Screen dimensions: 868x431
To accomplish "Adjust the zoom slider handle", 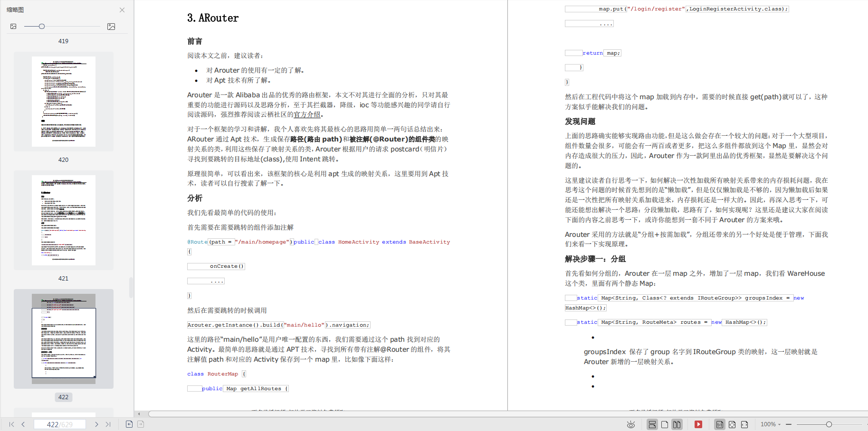I will pyautogui.click(x=829, y=424).
